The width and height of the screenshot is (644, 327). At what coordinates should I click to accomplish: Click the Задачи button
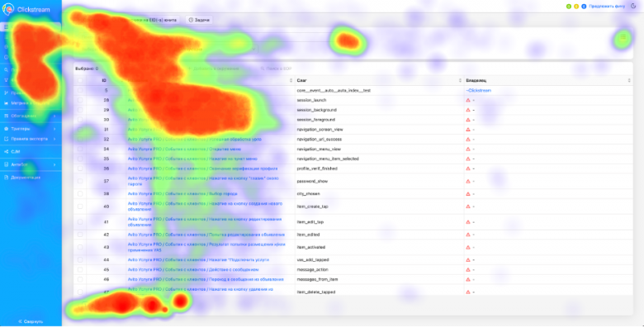click(x=199, y=20)
